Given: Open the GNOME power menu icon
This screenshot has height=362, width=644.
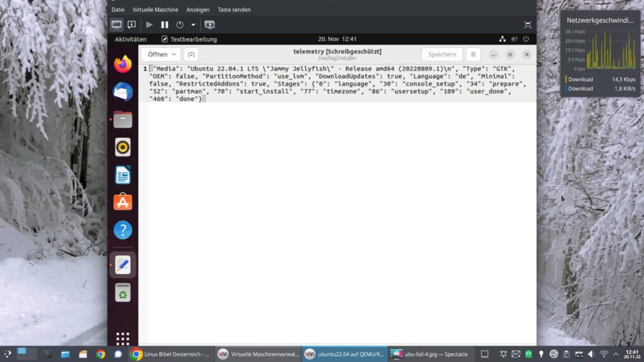Looking at the screenshot, I should 526,39.
